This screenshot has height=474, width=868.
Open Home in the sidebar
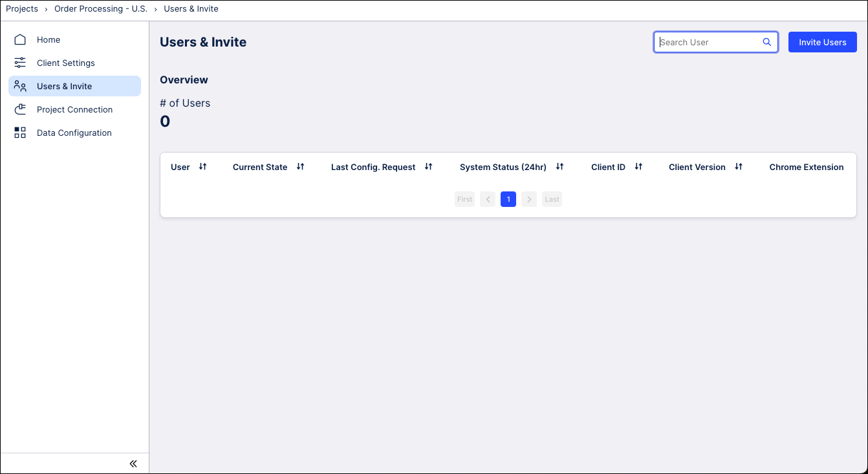click(74, 39)
